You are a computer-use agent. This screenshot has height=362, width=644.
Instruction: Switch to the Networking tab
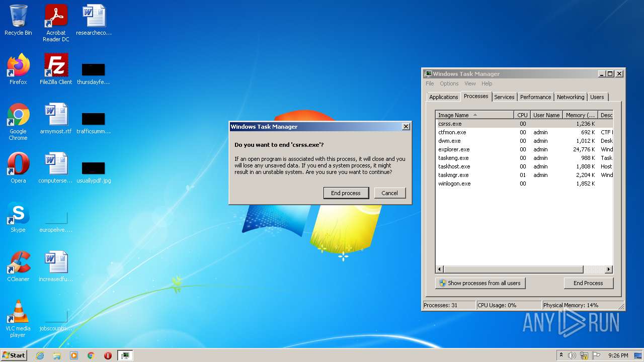coord(571,97)
